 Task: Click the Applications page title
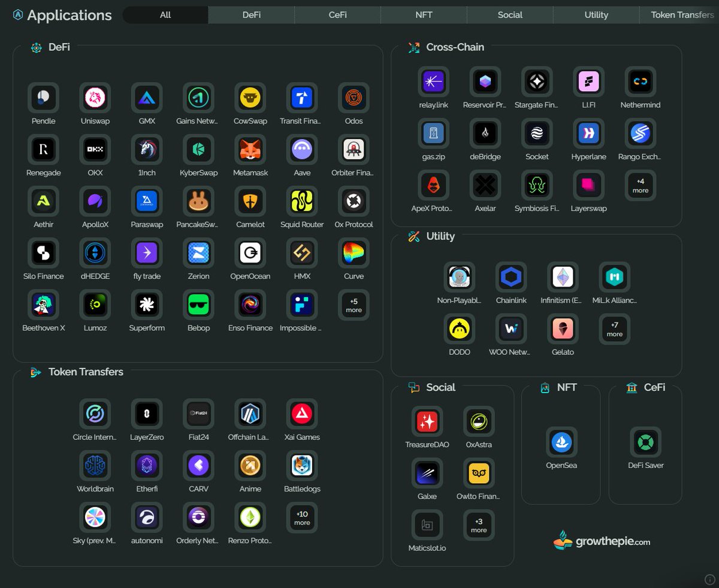pos(70,16)
